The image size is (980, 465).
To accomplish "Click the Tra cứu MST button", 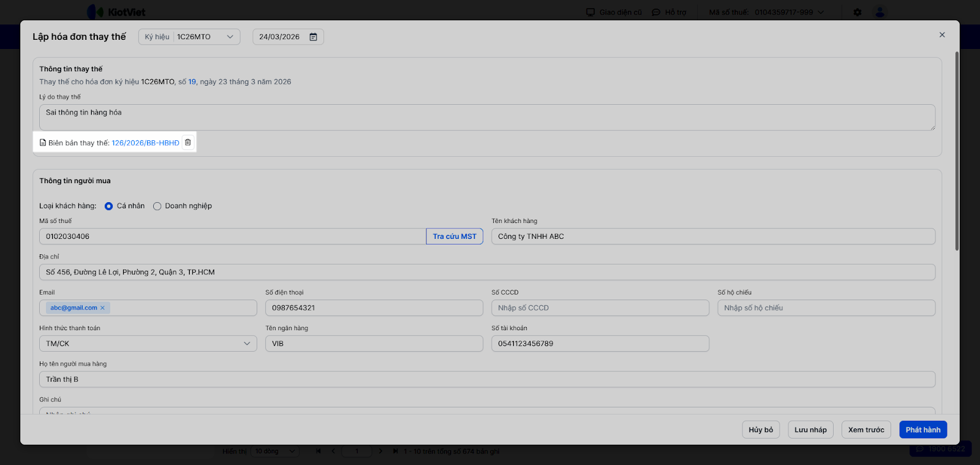I will coord(454,236).
